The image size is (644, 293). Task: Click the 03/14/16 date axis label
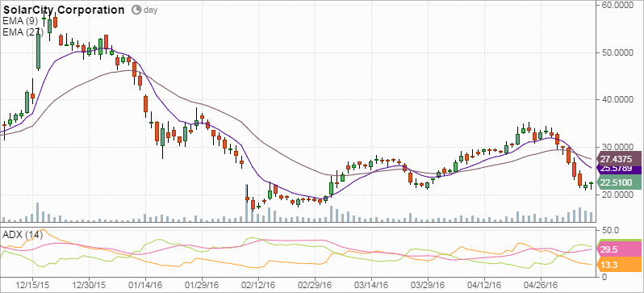pyautogui.click(x=371, y=284)
